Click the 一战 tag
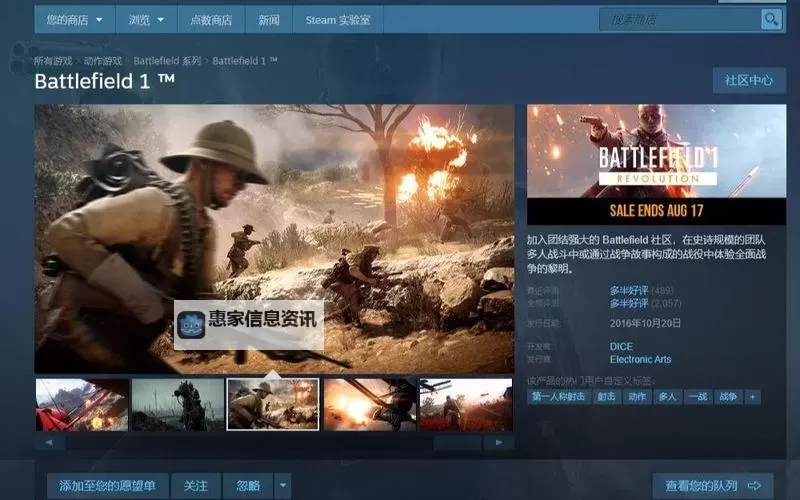 [697, 396]
